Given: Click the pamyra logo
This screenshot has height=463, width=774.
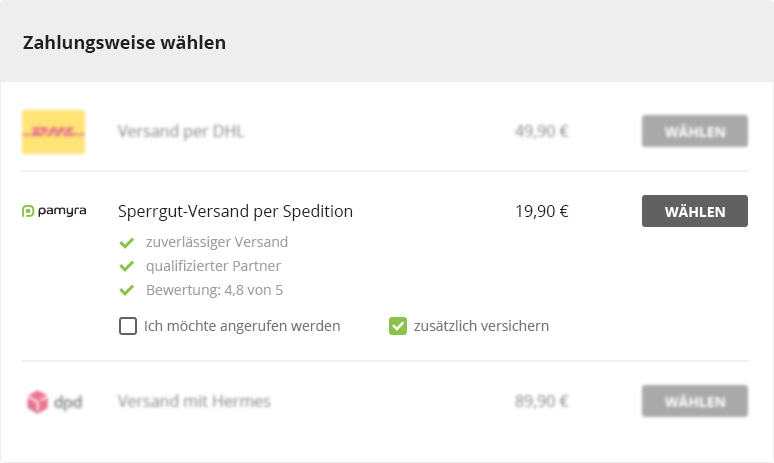Looking at the screenshot, I should [x=54, y=211].
